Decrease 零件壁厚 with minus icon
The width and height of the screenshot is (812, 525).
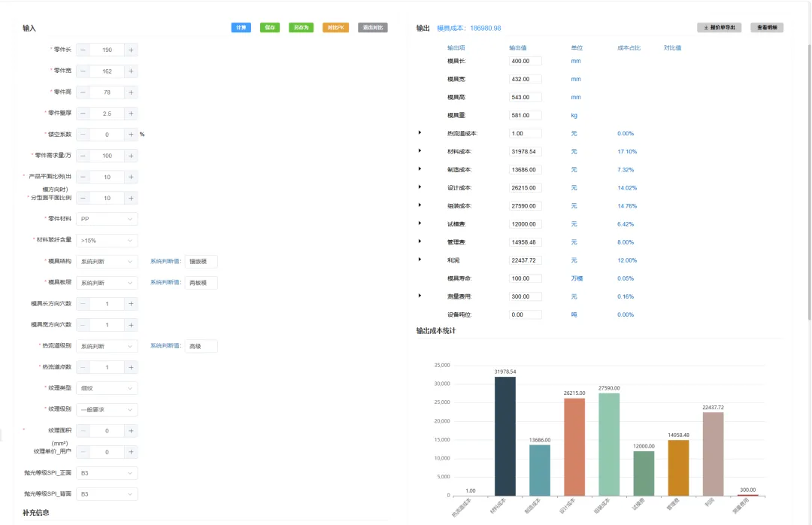[x=83, y=114]
